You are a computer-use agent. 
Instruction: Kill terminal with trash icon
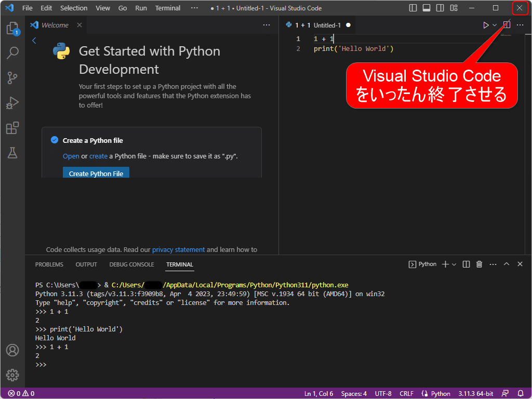480,264
